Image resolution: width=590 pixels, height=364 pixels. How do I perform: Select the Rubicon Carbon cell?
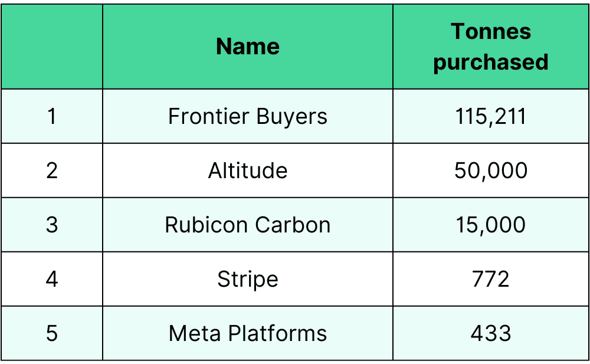click(248, 225)
